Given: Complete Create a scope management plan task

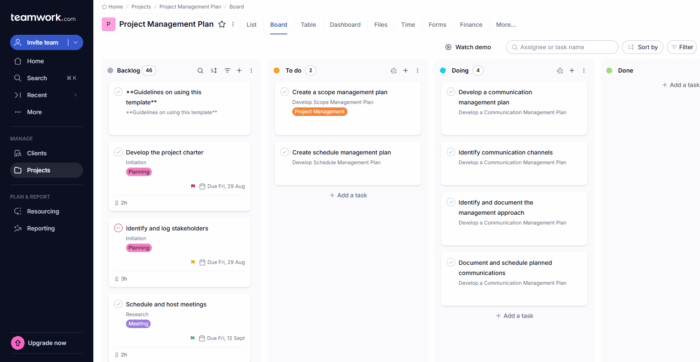Looking at the screenshot, I should pyautogui.click(x=284, y=92).
